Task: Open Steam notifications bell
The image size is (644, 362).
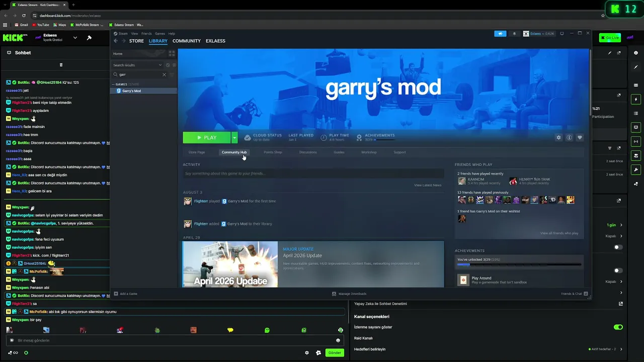Action: (x=514, y=34)
